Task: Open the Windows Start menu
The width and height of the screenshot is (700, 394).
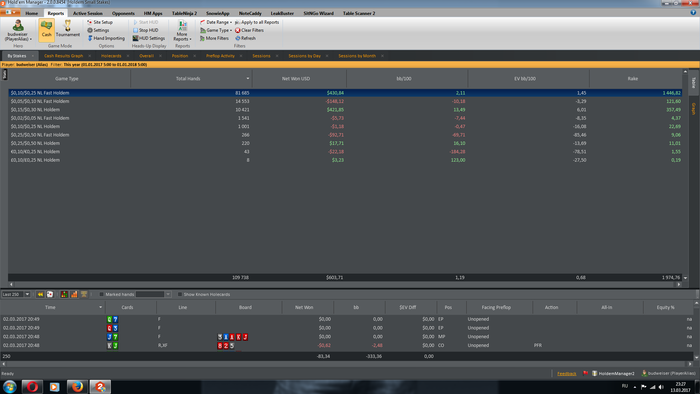Action: [x=9, y=386]
